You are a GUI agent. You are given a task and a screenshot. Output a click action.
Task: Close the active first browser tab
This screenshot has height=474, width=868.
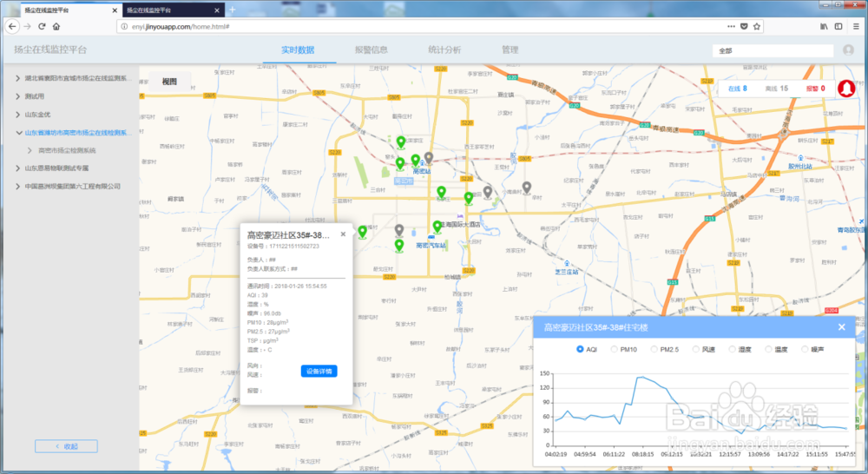(115, 10)
